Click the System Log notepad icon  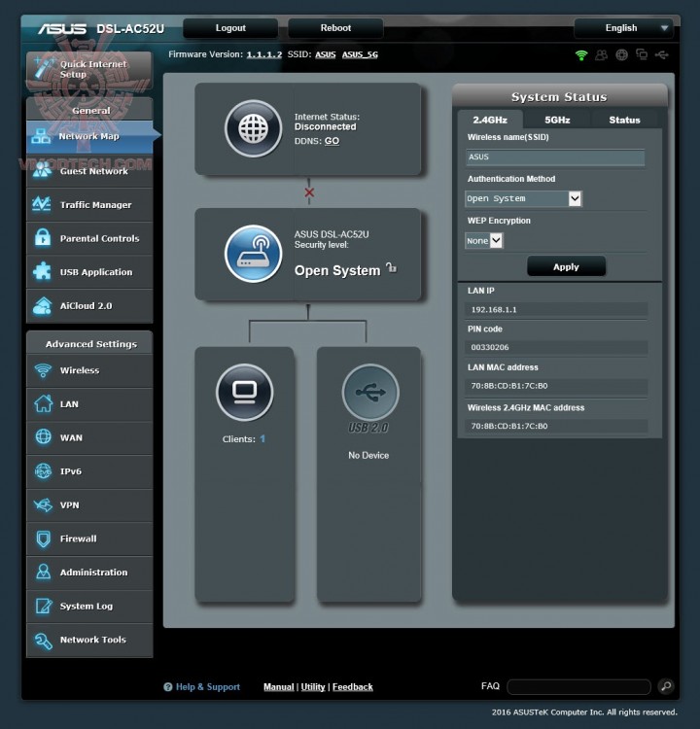point(44,606)
